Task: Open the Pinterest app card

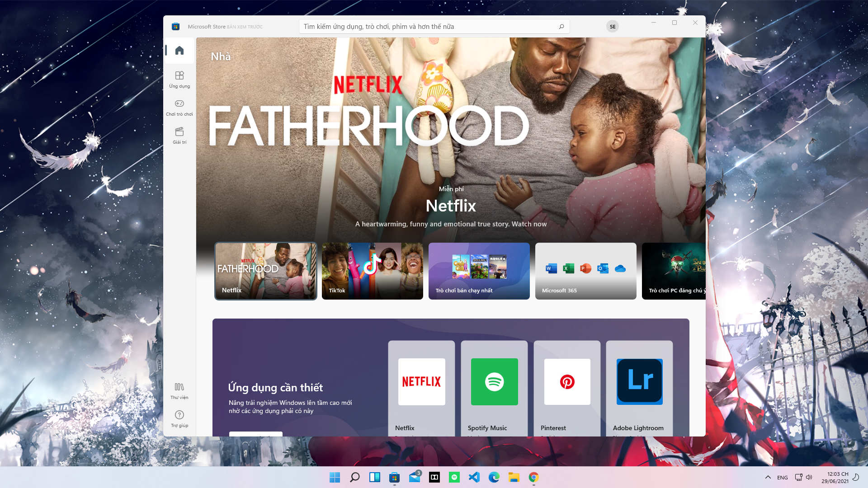Action: point(567,389)
